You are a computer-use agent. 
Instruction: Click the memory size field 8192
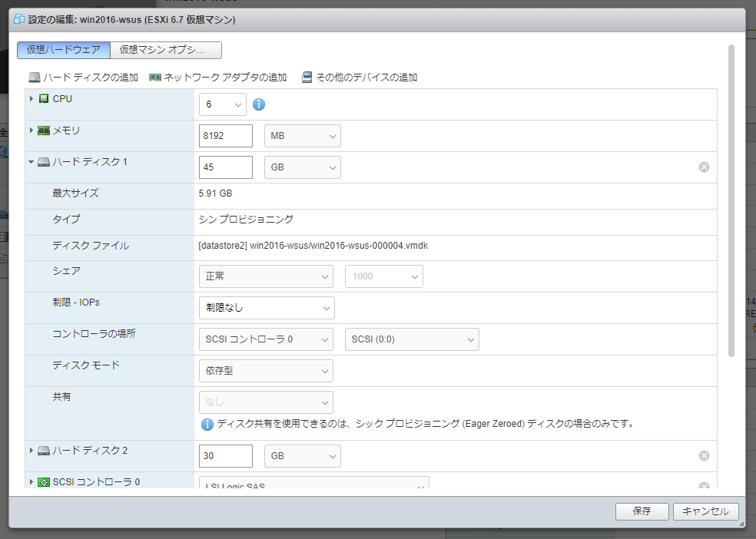pos(226,136)
